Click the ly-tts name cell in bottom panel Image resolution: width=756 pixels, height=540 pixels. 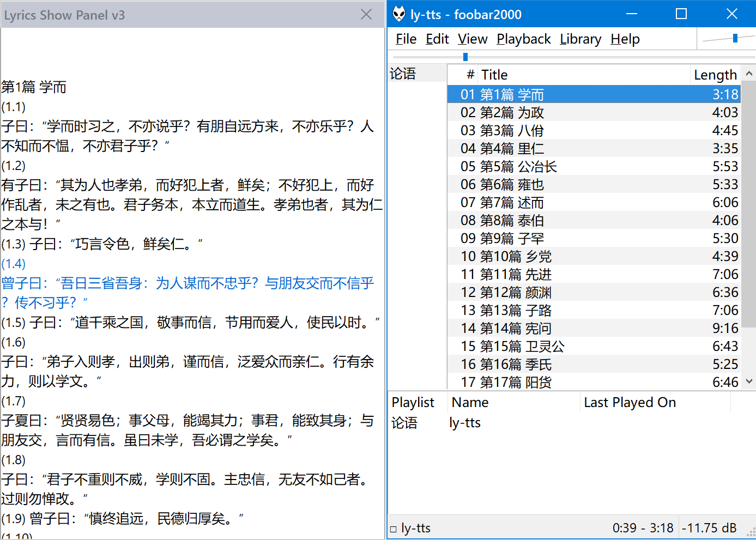(x=465, y=423)
